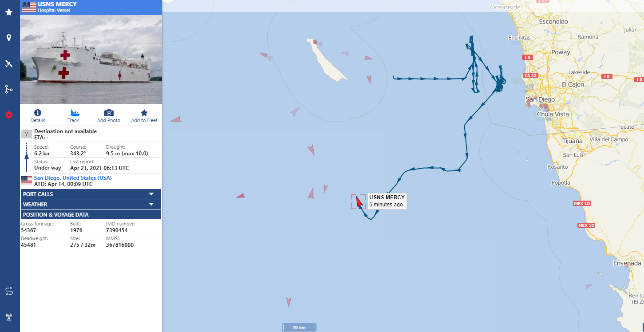Add vessel to Fleet
The width and height of the screenshot is (644, 332).
point(144,113)
